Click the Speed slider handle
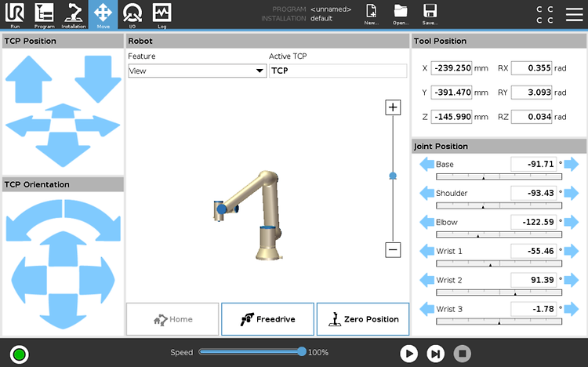Viewport: 588px width, 367px height. [x=302, y=351]
